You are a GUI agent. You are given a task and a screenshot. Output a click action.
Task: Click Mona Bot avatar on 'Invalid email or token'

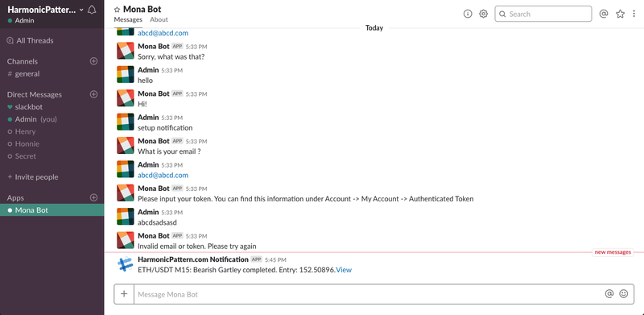click(x=126, y=240)
